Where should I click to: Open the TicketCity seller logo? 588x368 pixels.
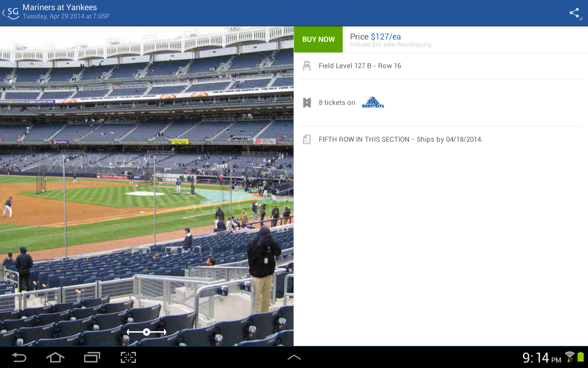(x=373, y=102)
